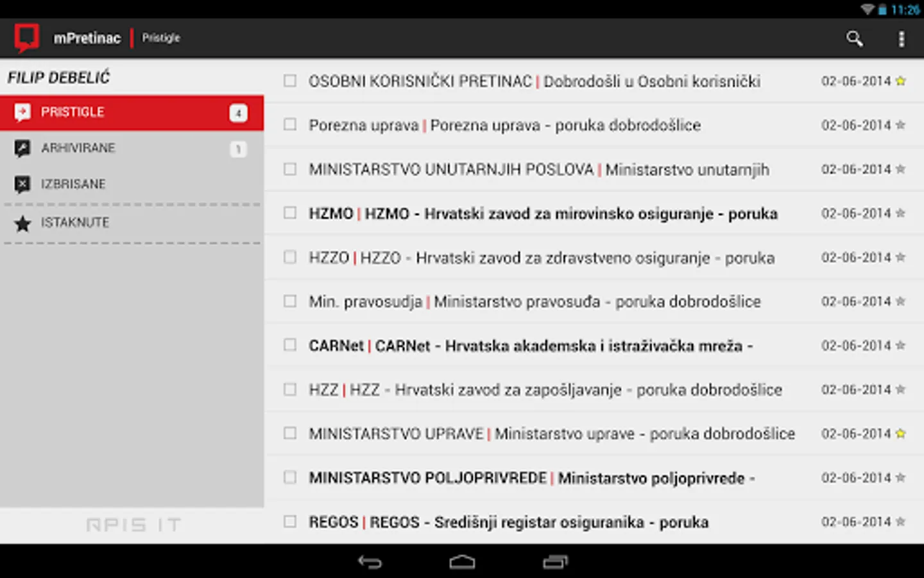Open 'Ministarstvo uprave - poruka dobrodošlice' message

click(x=645, y=434)
